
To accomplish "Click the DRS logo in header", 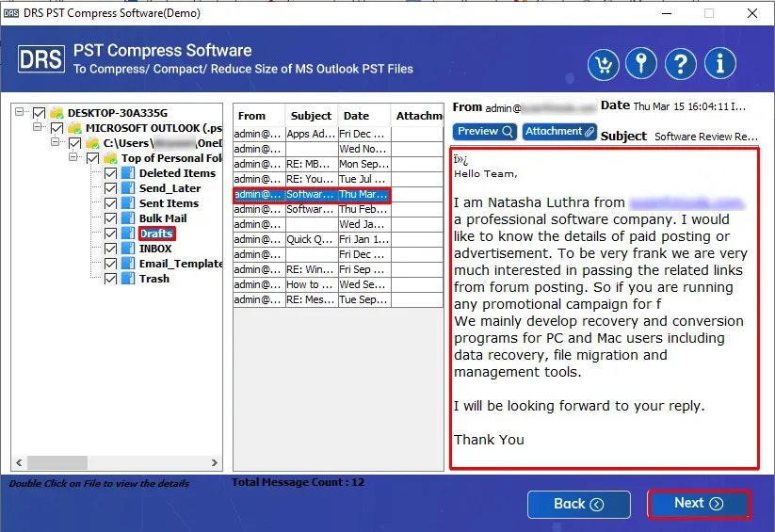I will (x=41, y=59).
